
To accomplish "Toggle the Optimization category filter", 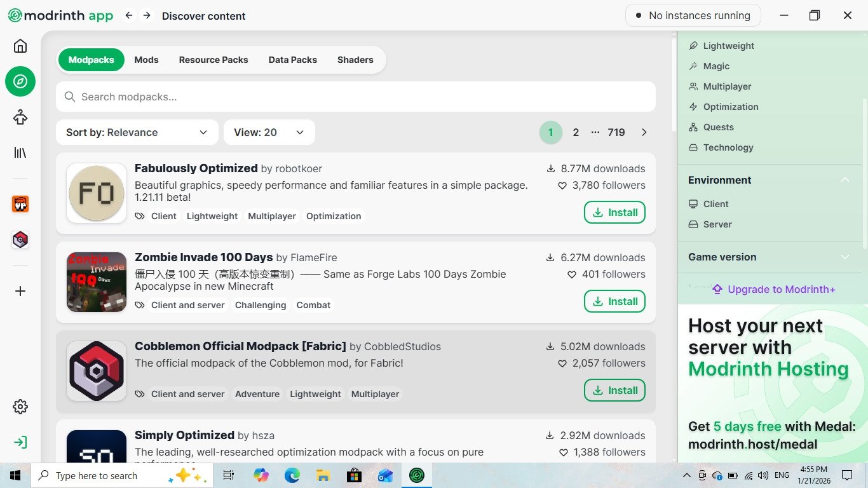I will (730, 107).
